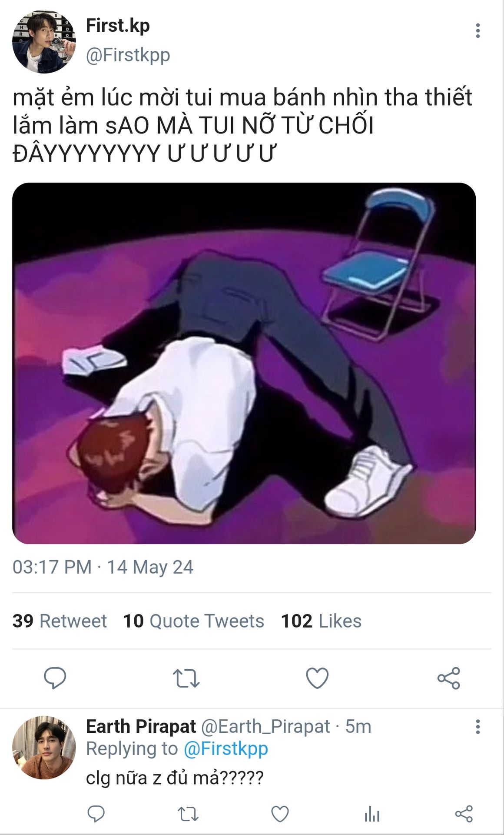
Task: Open the main tweet's three-dot menu
Action: click(478, 31)
